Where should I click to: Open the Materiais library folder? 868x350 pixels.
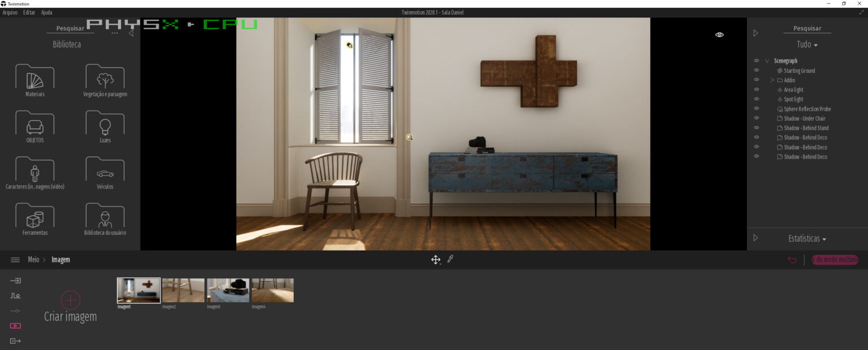coord(35,79)
